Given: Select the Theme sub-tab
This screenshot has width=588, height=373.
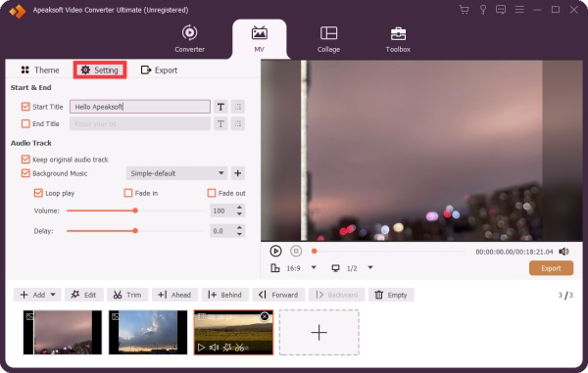Looking at the screenshot, I should (x=40, y=70).
